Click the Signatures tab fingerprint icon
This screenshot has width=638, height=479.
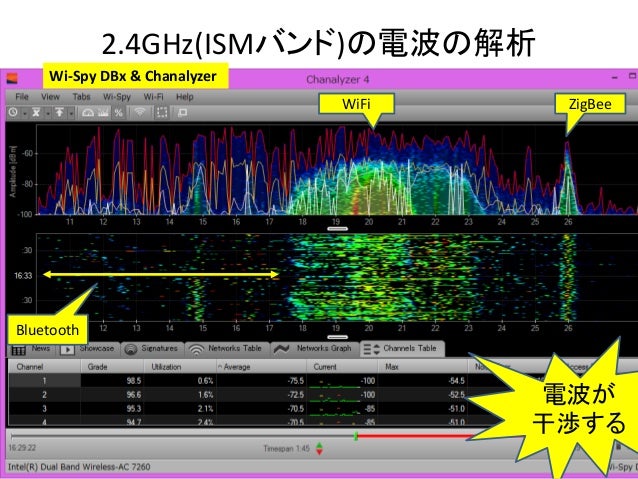(x=131, y=350)
